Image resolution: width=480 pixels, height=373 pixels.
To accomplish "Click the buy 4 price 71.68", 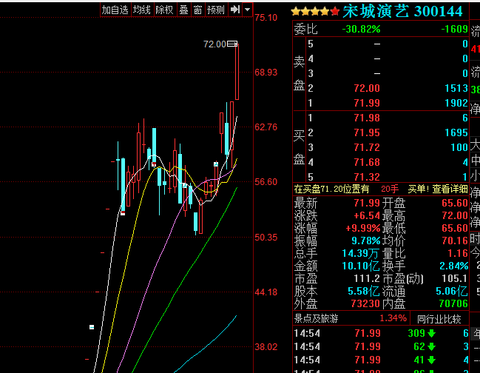I will point(367,162).
